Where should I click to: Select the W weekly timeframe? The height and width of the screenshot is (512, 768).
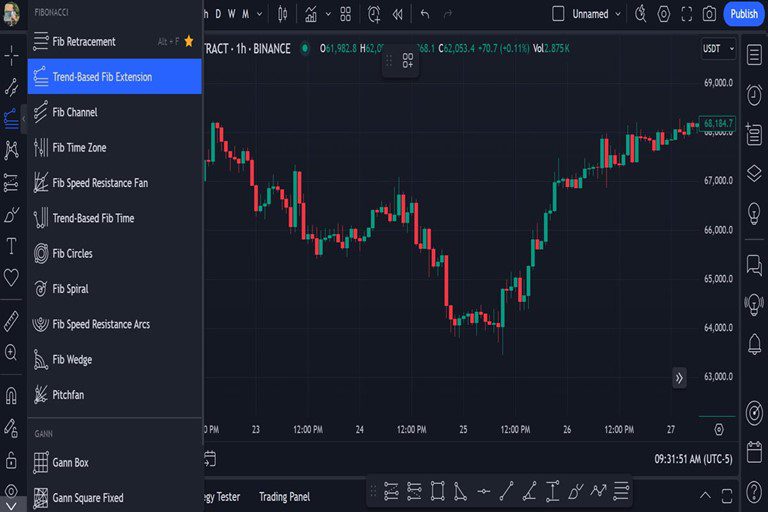click(231, 14)
